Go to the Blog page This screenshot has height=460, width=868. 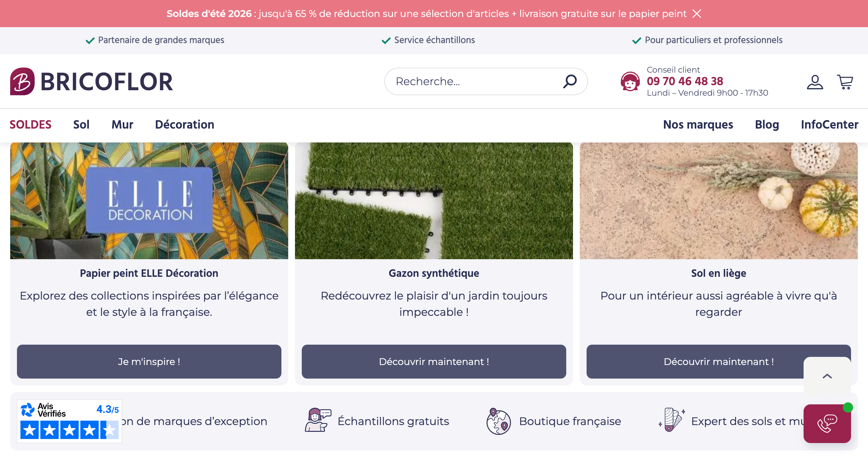767,125
